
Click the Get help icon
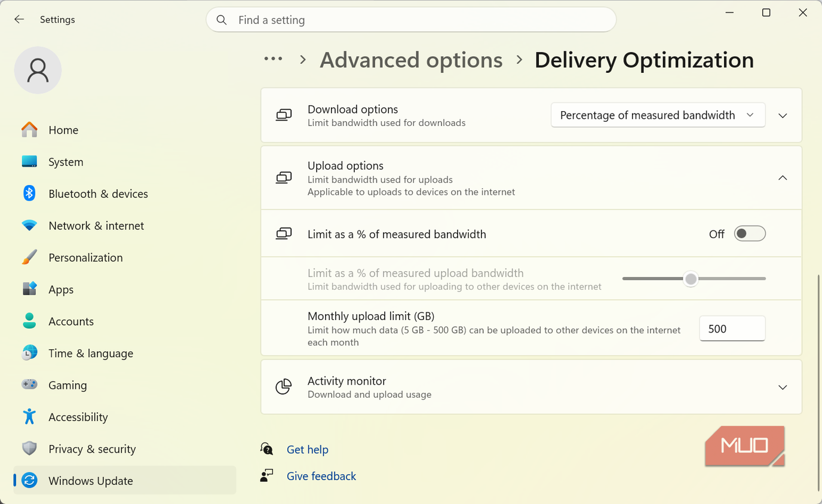pos(266,449)
